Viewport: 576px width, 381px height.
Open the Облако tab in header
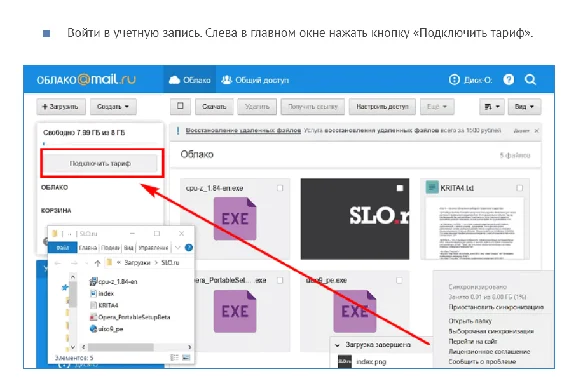pyautogui.click(x=190, y=80)
